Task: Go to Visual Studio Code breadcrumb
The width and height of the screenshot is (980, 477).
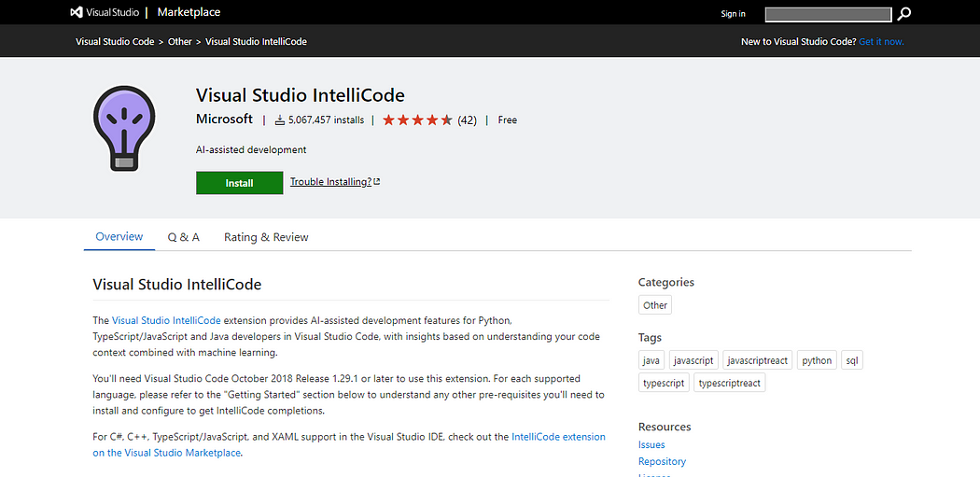Action: tap(115, 41)
